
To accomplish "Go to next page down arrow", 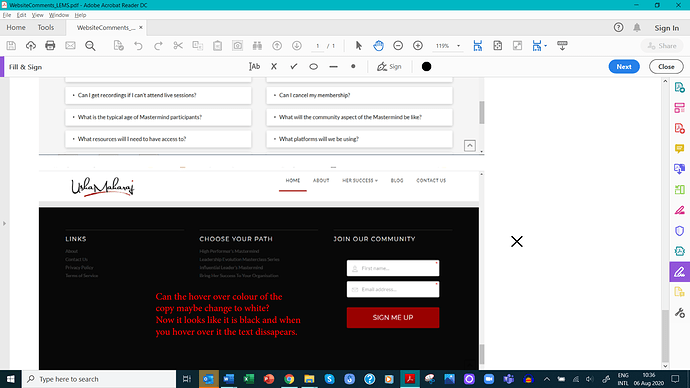I will [297, 46].
